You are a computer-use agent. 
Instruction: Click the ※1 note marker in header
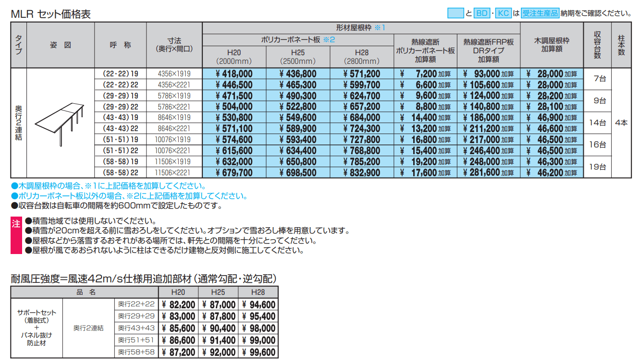pos(380,28)
